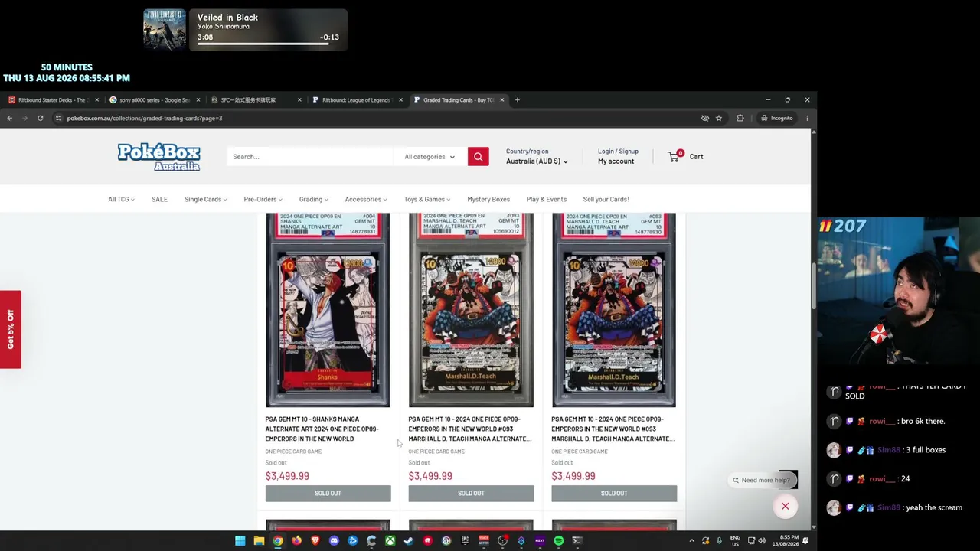This screenshot has height=551, width=980.
Task: Launch Brave browser from the taskbar
Action: [315, 541]
